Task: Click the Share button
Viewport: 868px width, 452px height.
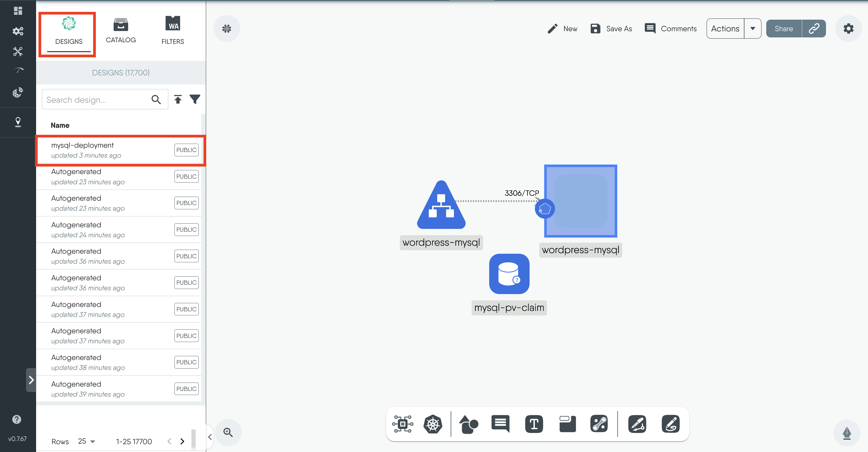Action: pos(783,29)
